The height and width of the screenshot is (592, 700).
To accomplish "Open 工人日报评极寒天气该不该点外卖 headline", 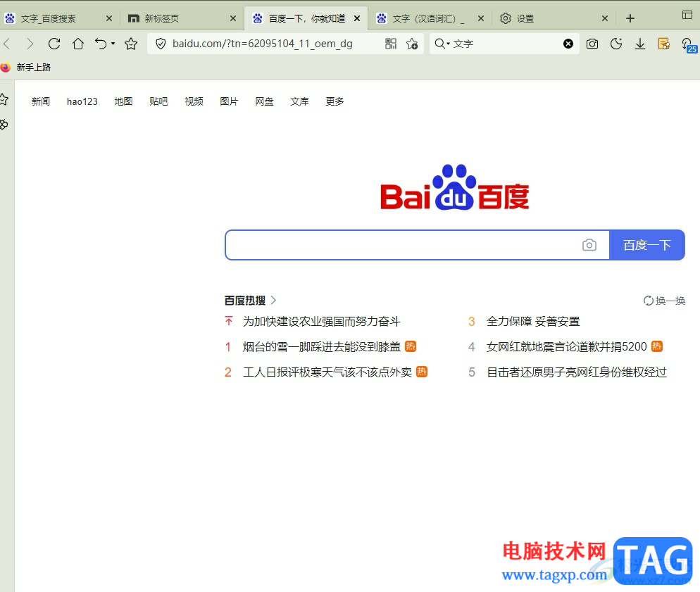I will 327,372.
